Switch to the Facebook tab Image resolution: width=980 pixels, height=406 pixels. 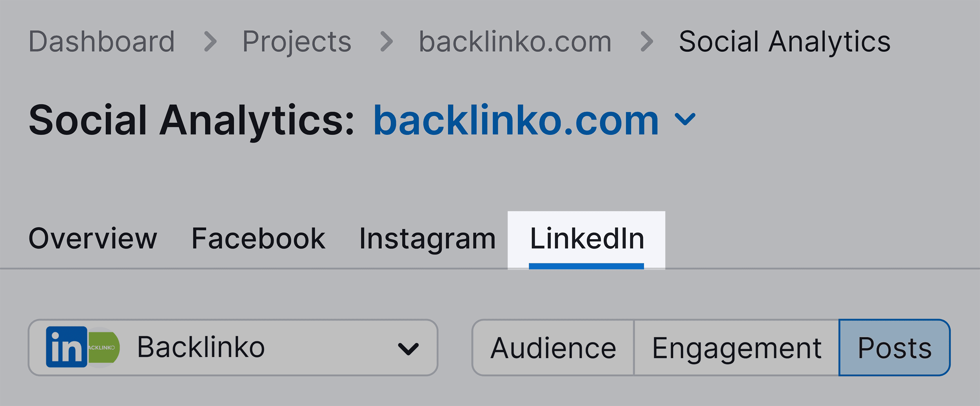pos(258,239)
